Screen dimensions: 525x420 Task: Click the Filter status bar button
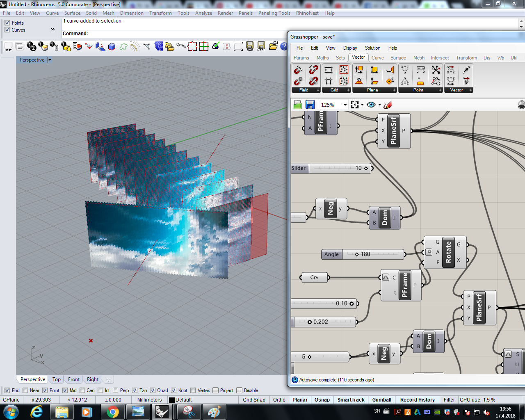tap(449, 400)
